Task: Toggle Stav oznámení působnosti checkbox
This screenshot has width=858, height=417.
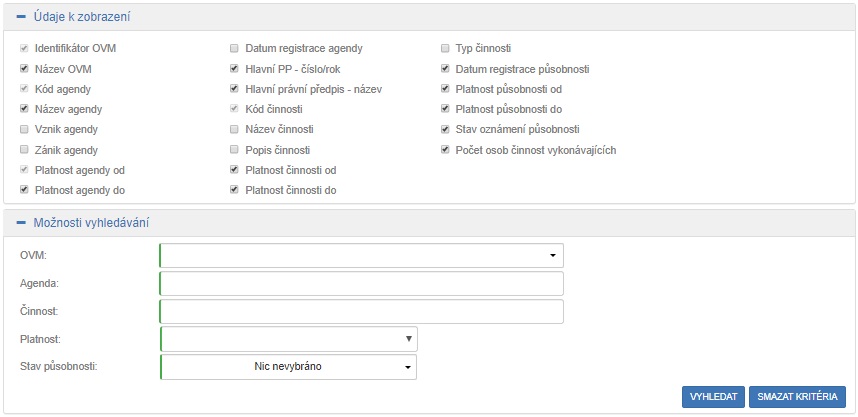Action: [445, 130]
